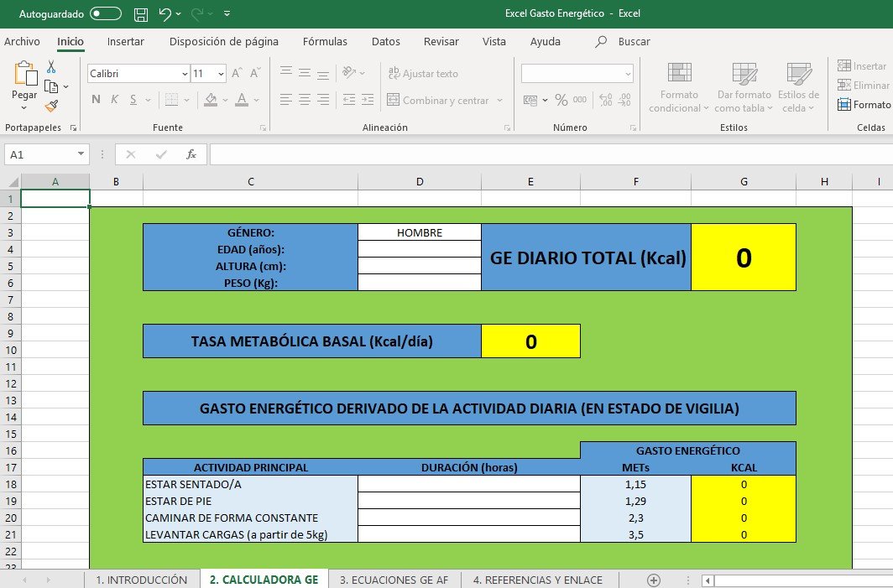Expand the Name Box A1 dropdown
Screen dimensions: 893x588
coord(81,154)
